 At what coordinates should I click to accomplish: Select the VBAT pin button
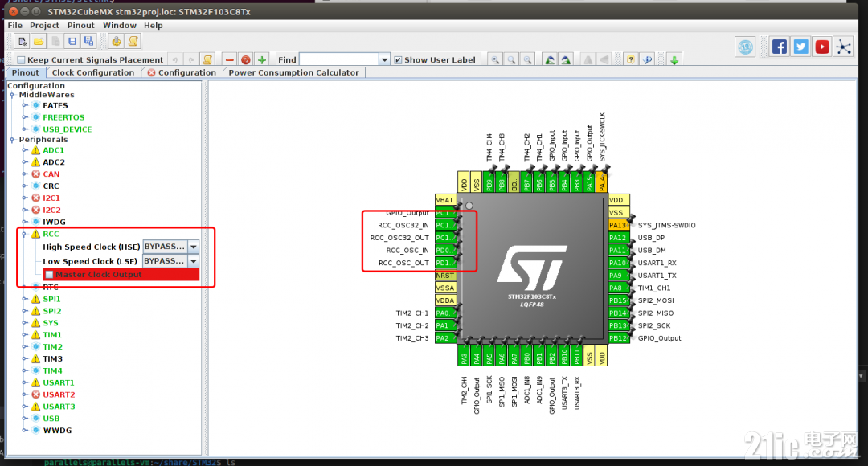tap(445, 200)
